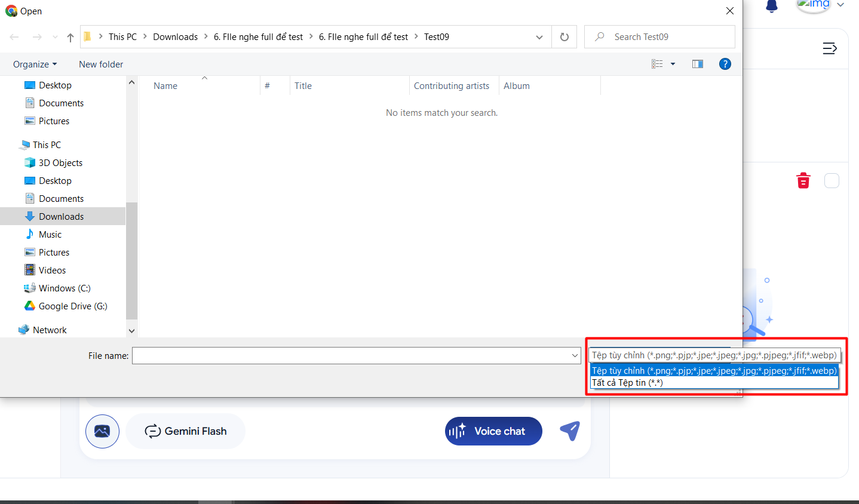Click the blue help question mark icon
Image resolution: width=859 pixels, height=504 pixels.
tap(725, 64)
